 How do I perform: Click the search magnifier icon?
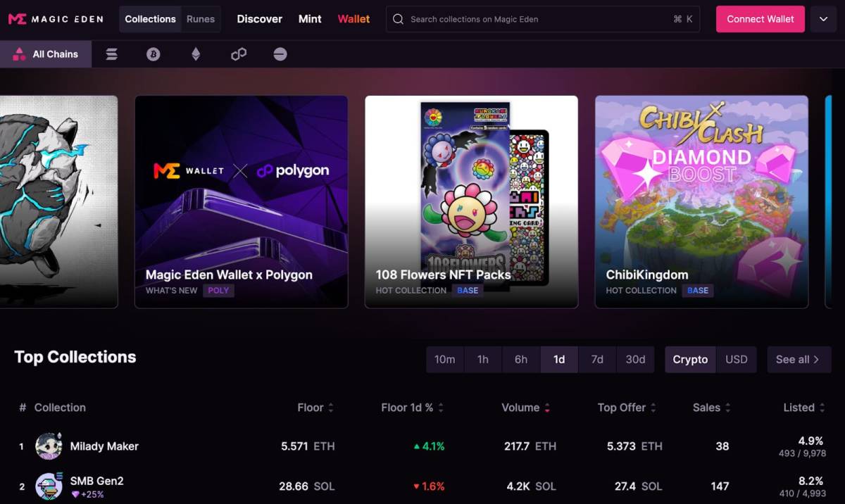399,19
